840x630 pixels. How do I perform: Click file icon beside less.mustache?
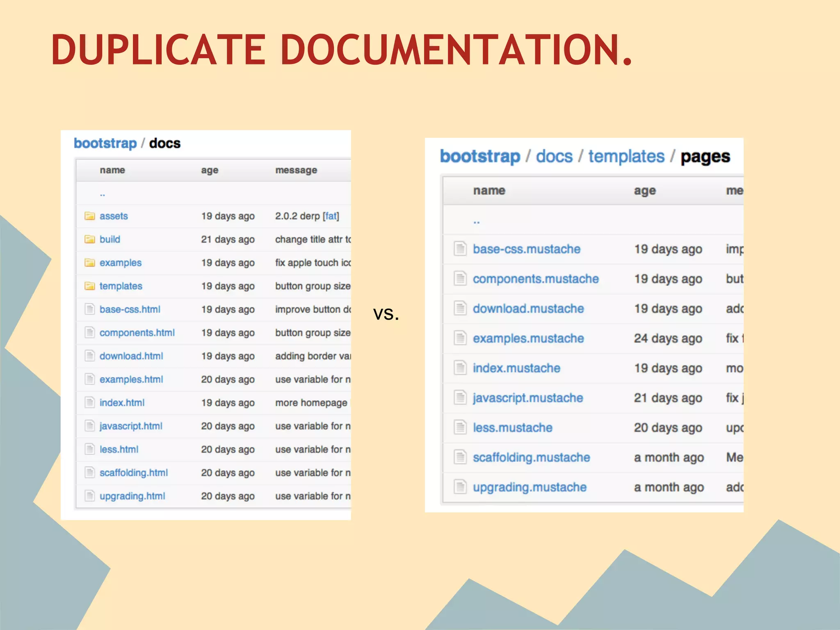(460, 427)
